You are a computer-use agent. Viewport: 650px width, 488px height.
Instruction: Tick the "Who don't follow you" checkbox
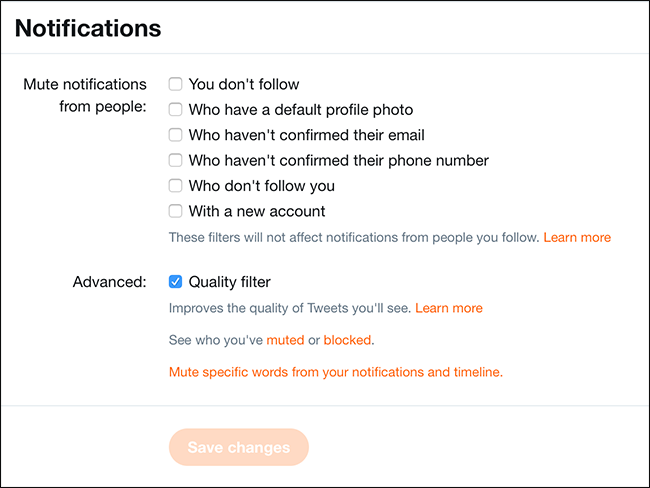175,186
